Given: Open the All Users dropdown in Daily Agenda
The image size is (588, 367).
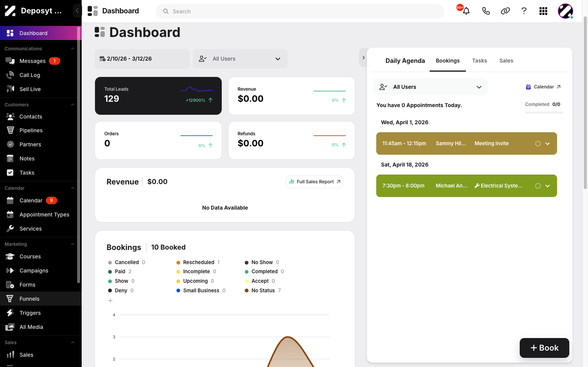Looking at the screenshot, I should pyautogui.click(x=430, y=87).
